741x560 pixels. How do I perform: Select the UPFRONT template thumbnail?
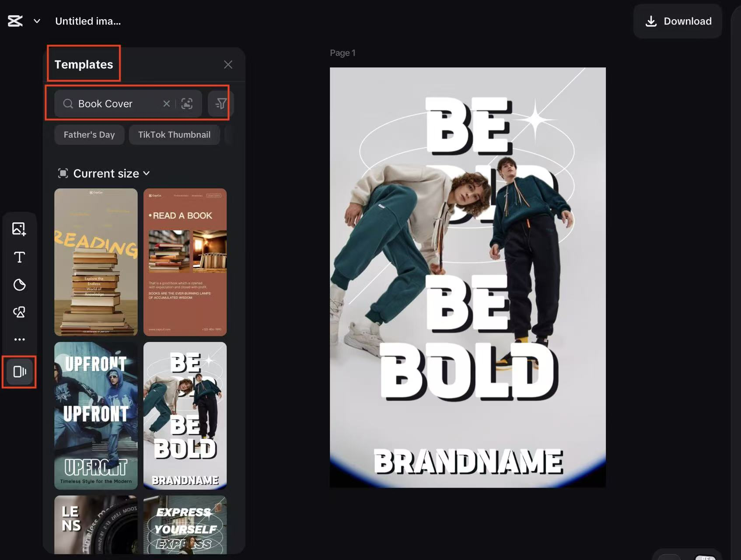click(x=96, y=415)
